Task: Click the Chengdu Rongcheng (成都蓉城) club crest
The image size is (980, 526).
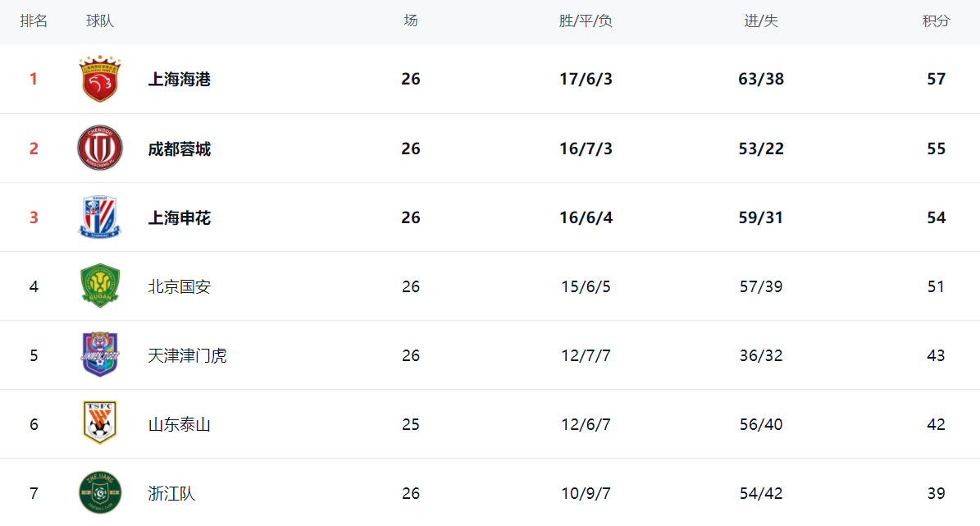Action: click(x=99, y=149)
